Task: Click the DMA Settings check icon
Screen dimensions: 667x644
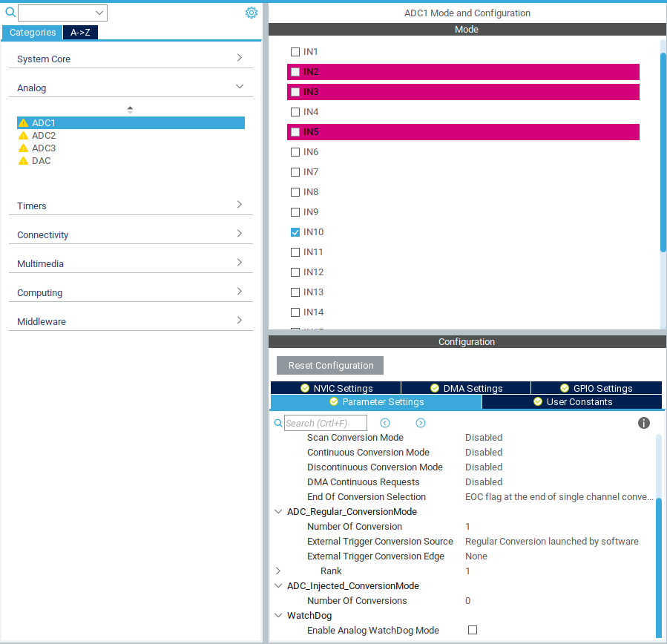Action: pyautogui.click(x=434, y=388)
